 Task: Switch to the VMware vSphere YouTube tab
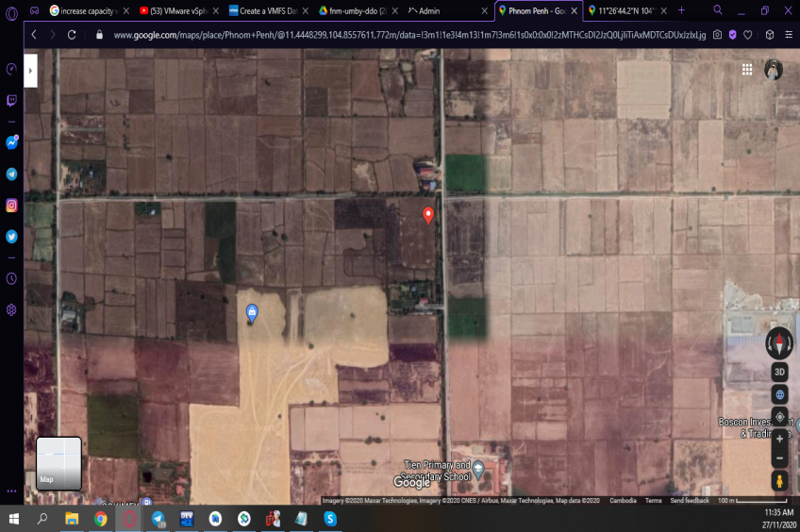tap(177, 10)
